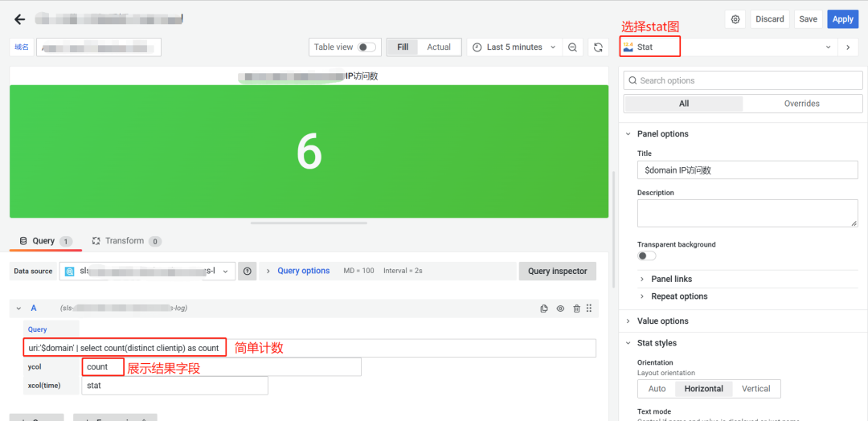Zoom out the time range

(x=572, y=47)
